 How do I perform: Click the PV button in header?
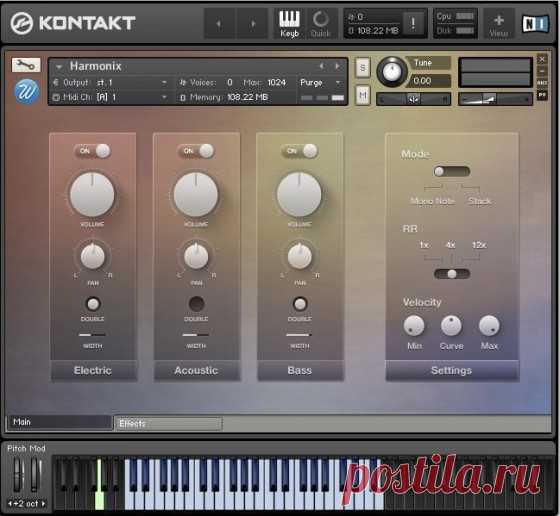point(542,95)
